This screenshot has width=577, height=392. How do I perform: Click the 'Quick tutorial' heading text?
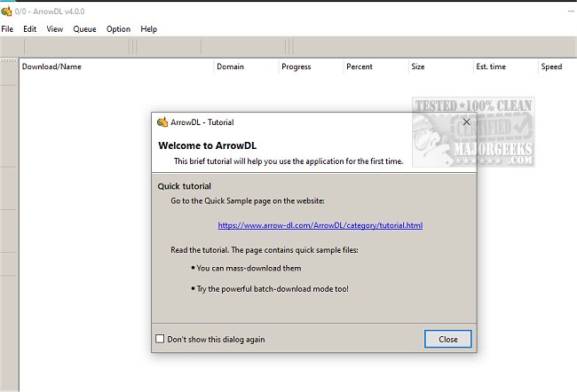[185, 186]
